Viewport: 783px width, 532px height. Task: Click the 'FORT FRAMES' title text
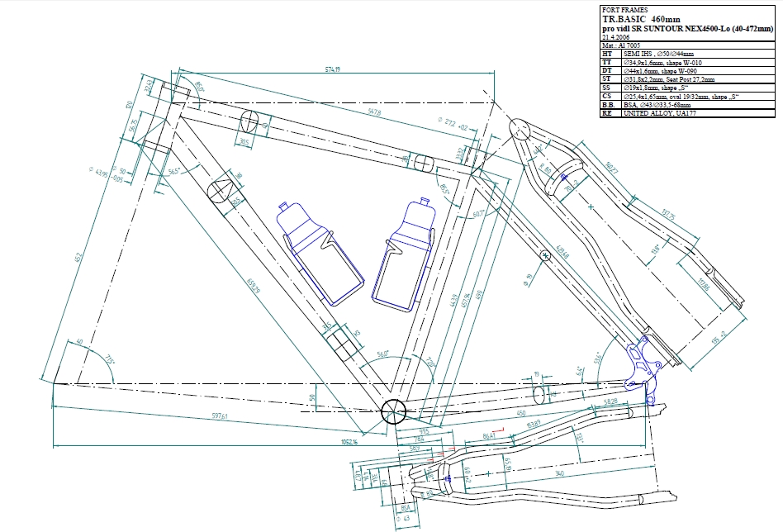(624, 9)
